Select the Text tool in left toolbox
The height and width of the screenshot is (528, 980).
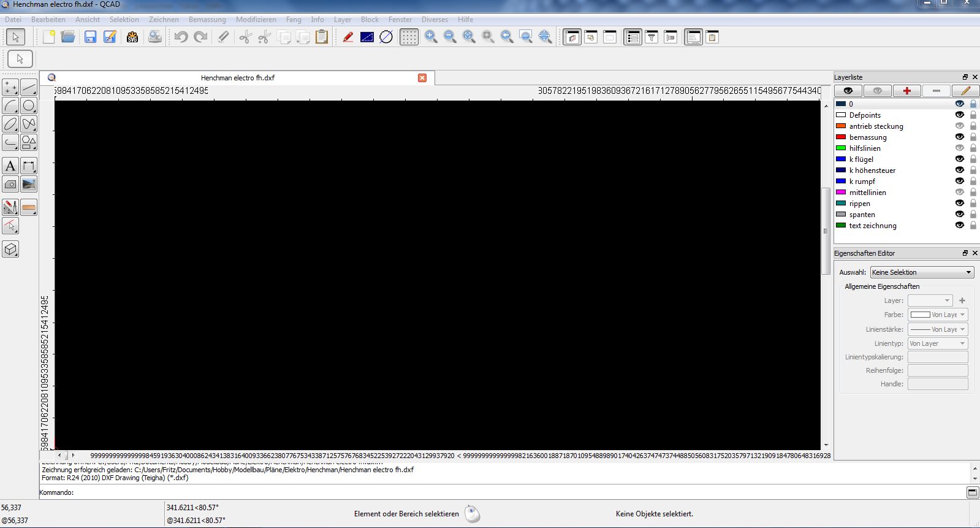10,166
